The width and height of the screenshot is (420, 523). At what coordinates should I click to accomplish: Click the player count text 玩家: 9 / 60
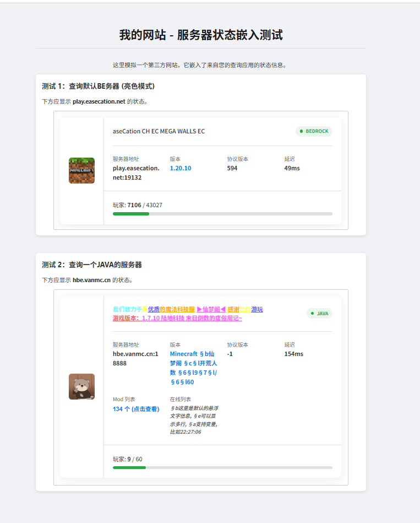click(x=128, y=459)
